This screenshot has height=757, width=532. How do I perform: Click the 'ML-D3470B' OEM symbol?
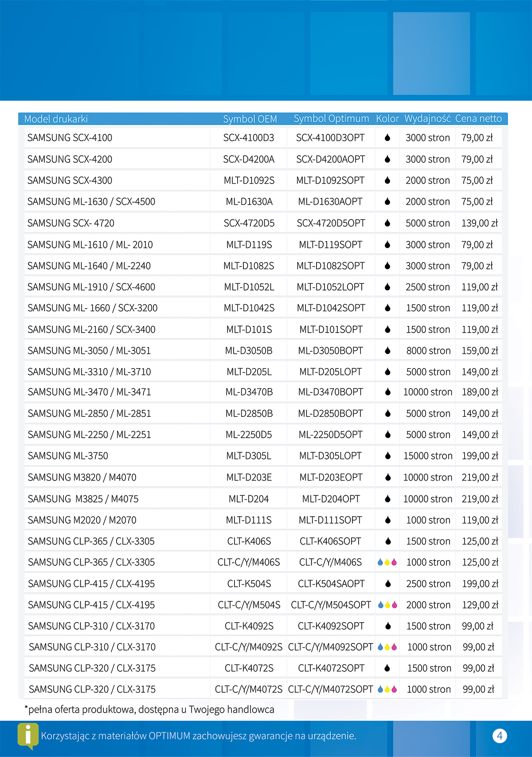click(x=249, y=392)
